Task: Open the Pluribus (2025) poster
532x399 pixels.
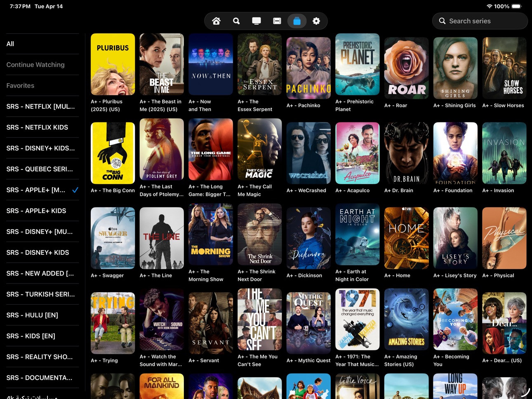Action: click(113, 64)
